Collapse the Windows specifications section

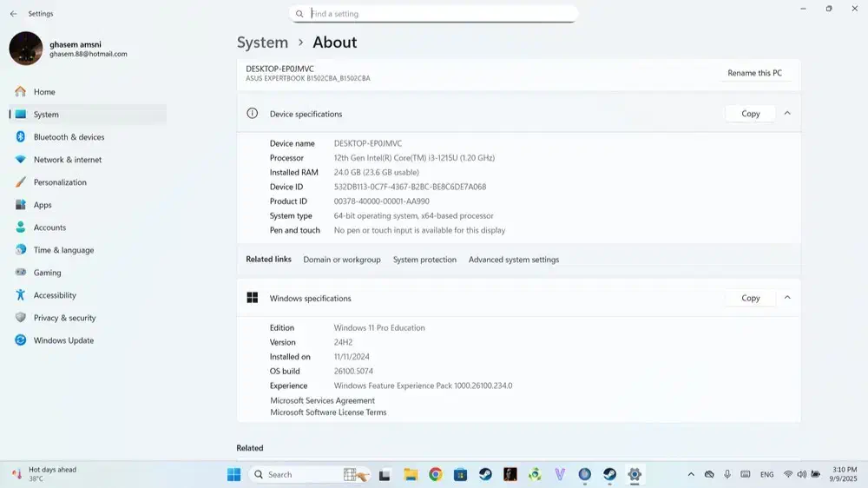(787, 297)
